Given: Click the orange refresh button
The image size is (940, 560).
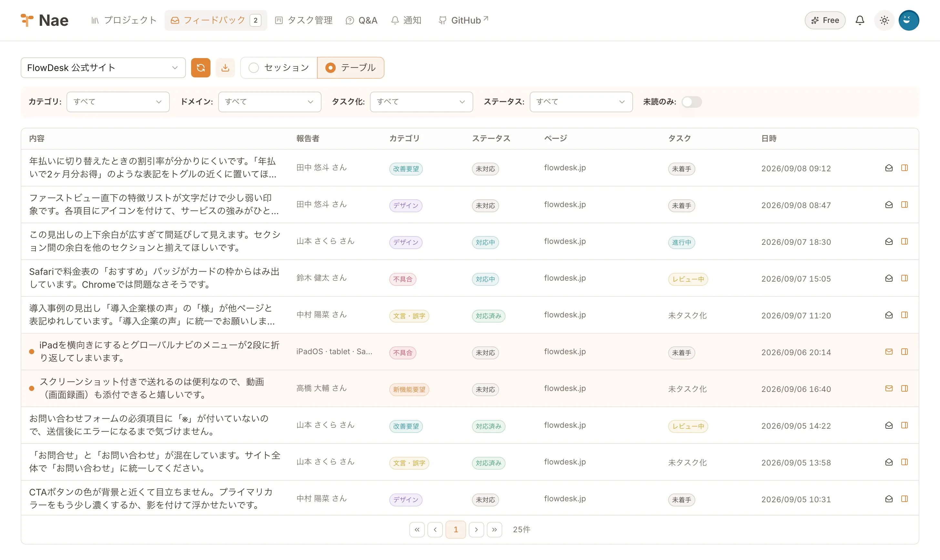Looking at the screenshot, I should point(200,67).
